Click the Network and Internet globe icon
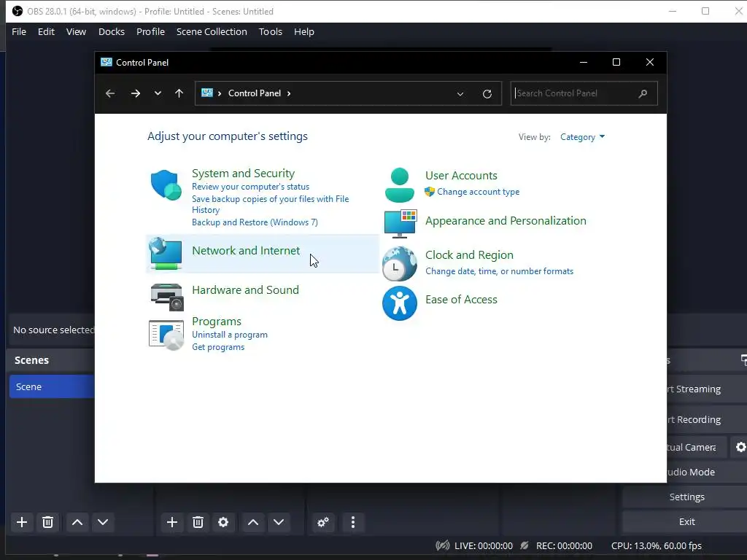The width and height of the screenshot is (747, 560). [166, 254]
